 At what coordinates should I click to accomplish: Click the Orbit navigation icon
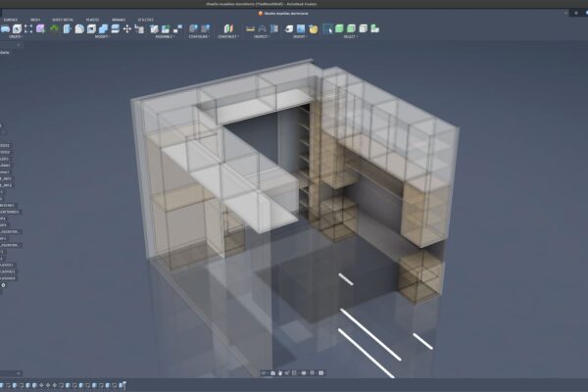click(x=264, y=372)
